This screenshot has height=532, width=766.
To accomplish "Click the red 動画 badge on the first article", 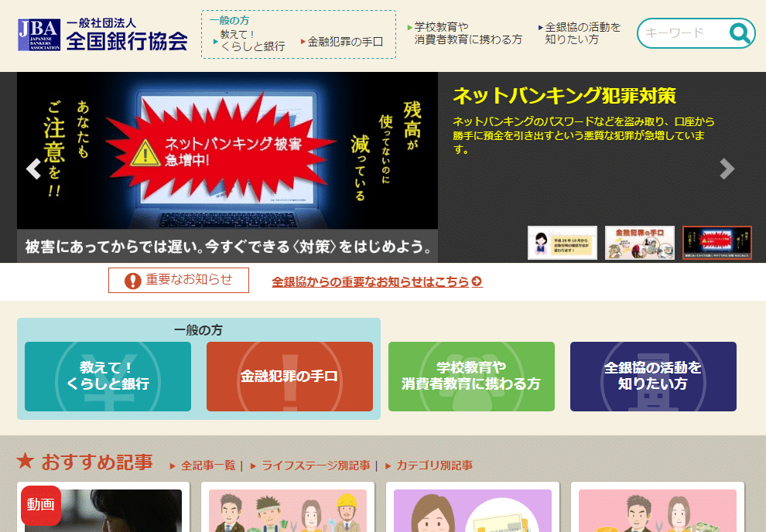I will (41, 505).
